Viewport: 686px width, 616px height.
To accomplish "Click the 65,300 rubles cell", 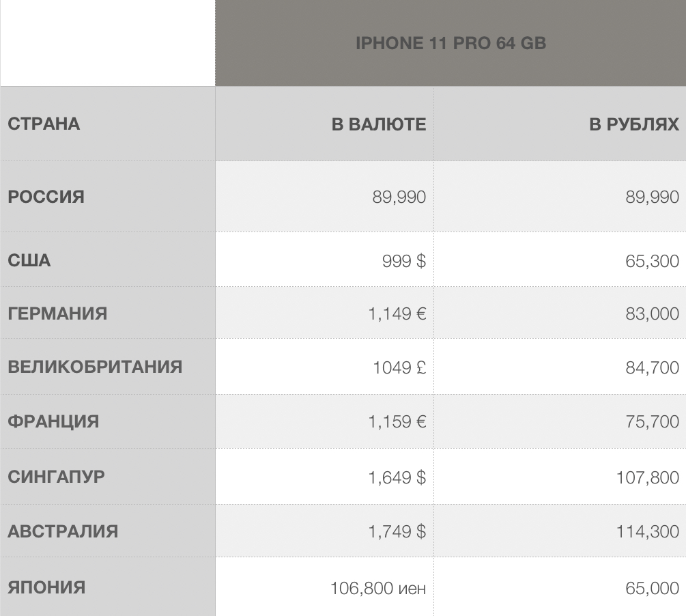I will [652, 261].
